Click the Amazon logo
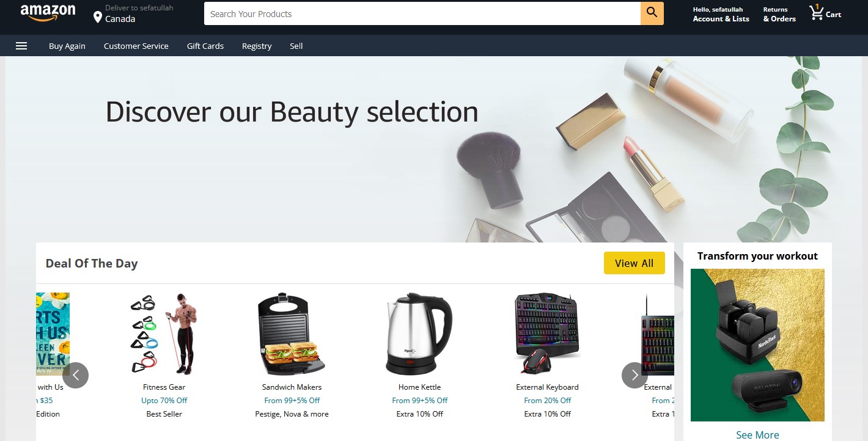Viewport: 868px width, 441px height. click(48, 13)
